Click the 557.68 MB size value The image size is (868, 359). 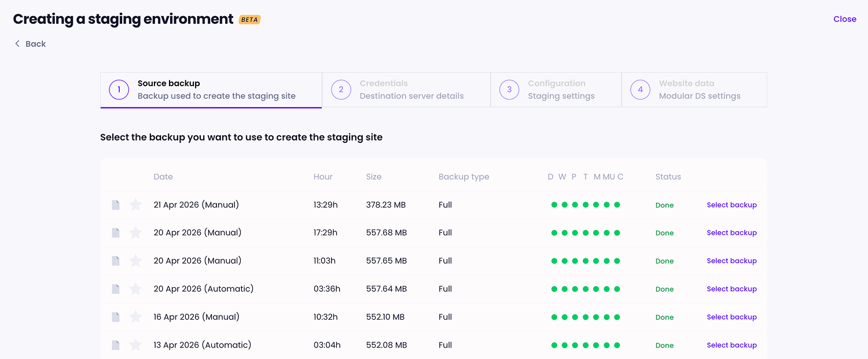point(387,232)
